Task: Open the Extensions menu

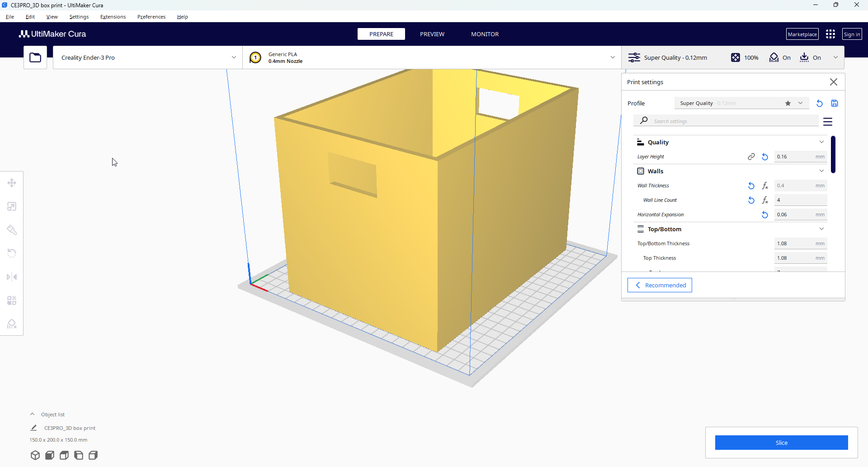Action: pyautogui.click(x=113, y=17)
